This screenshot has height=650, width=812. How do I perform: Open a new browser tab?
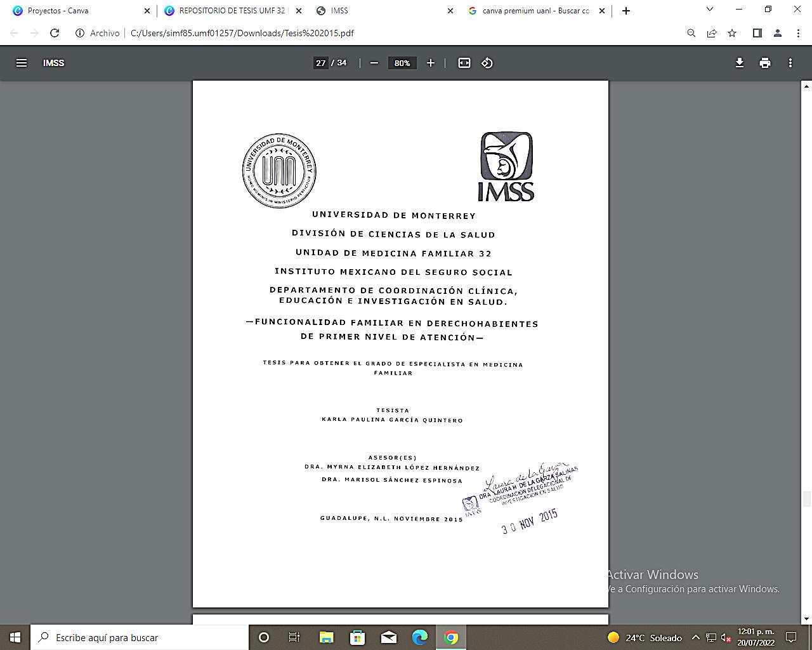pyautogui.click(x=626, y=11)
